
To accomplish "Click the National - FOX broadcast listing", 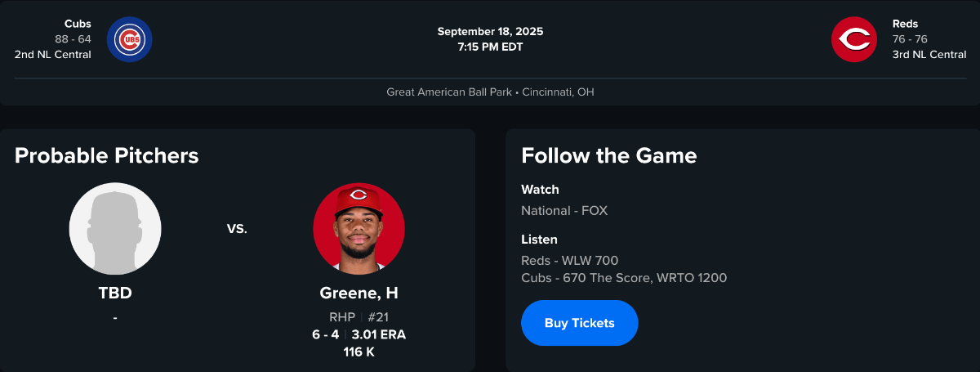I will coord(564,210).
